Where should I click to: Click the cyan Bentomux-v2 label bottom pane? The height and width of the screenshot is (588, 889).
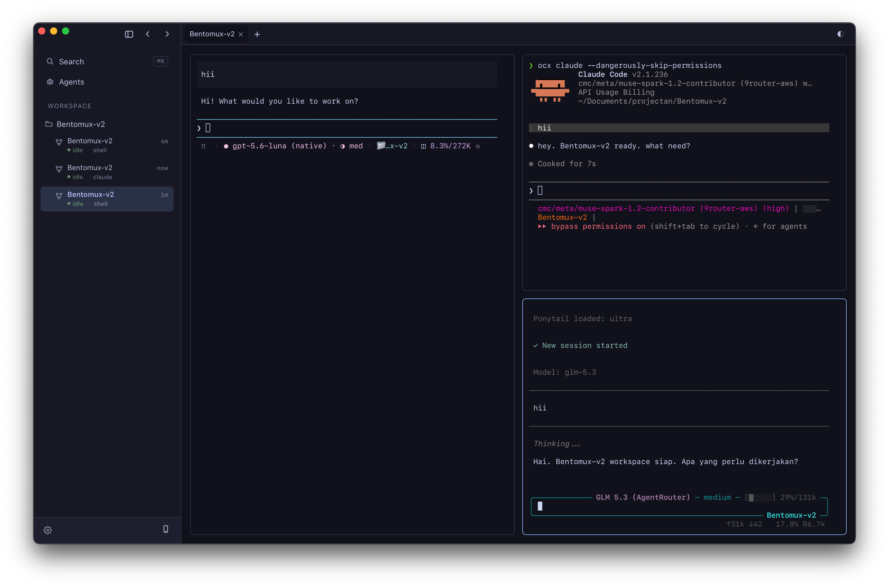coord(791,515)
